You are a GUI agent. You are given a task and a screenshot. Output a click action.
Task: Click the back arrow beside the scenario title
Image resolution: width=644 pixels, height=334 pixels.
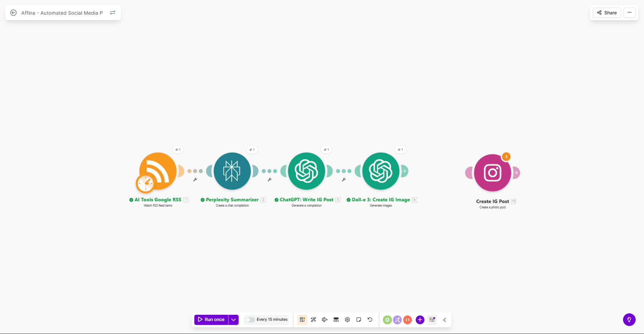click(x=13, y=13)
